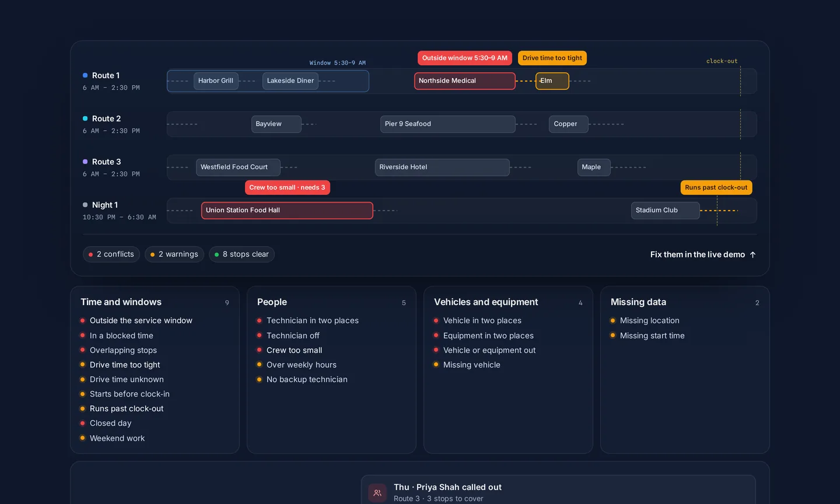Select the Route 3 row label
The height and width of the screenshot is (504, 840).
106,162
